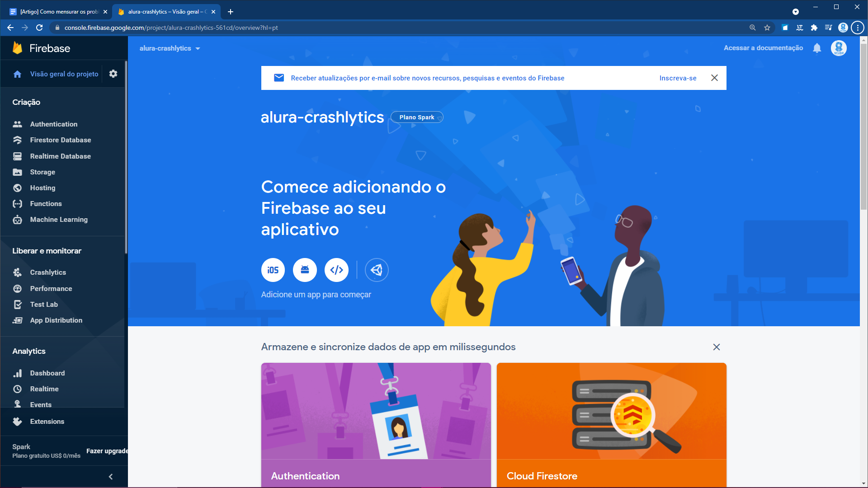This screenshot has width=868, height=488.
Task: Click the Firebase settings gear icon
Action: (114, 74)
